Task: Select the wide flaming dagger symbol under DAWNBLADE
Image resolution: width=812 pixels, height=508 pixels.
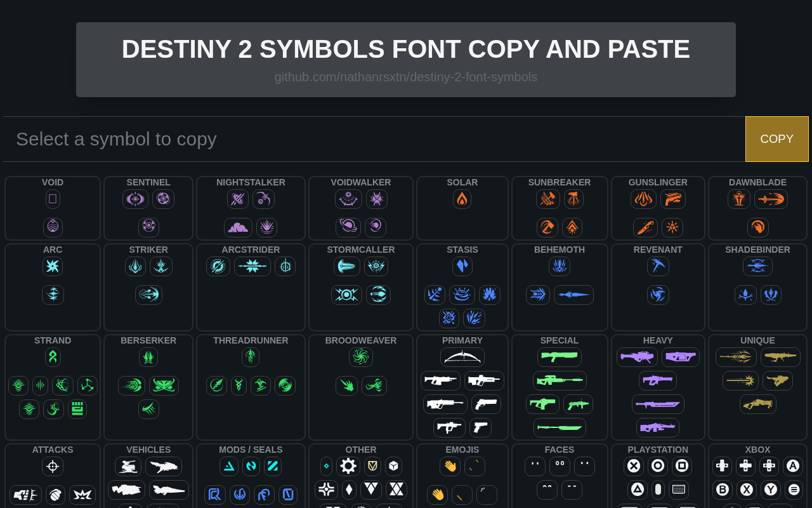Action: click(771, 199)
